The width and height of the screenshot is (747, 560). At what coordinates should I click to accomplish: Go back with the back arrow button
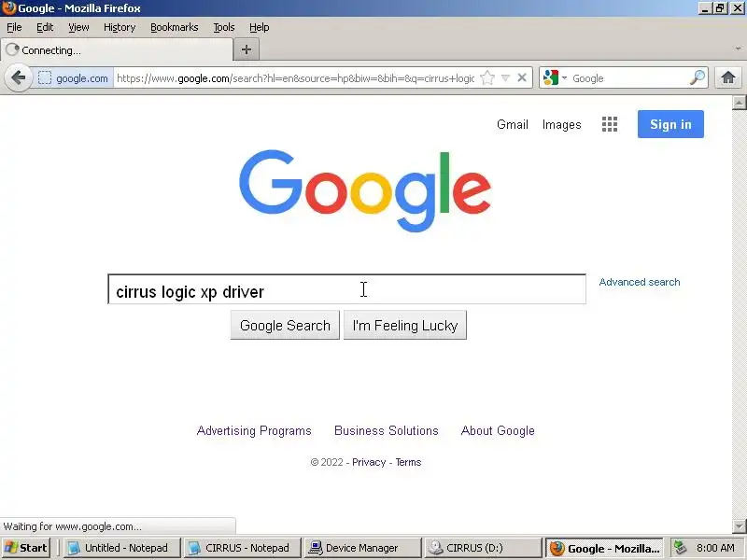(18, 77)
